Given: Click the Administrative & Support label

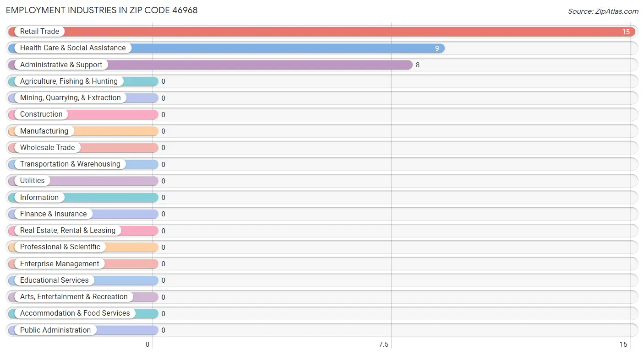Looking at the screenshot, I should point(61,65).
